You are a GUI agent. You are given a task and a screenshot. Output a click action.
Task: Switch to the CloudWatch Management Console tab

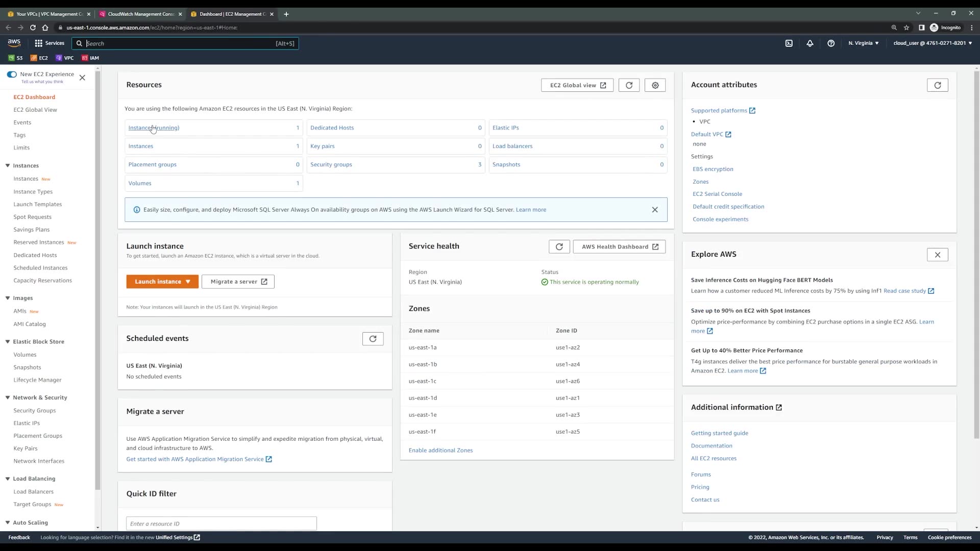click(140, 14)
